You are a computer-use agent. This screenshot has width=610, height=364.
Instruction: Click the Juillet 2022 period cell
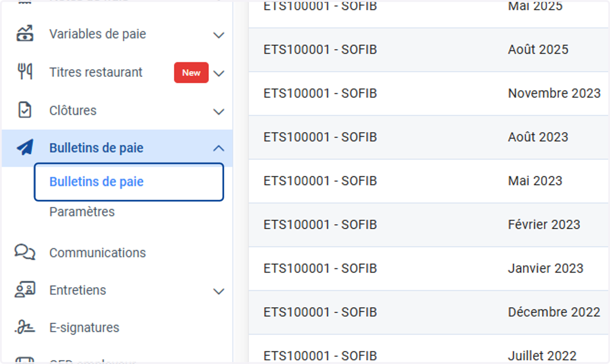tap(542, 355)
